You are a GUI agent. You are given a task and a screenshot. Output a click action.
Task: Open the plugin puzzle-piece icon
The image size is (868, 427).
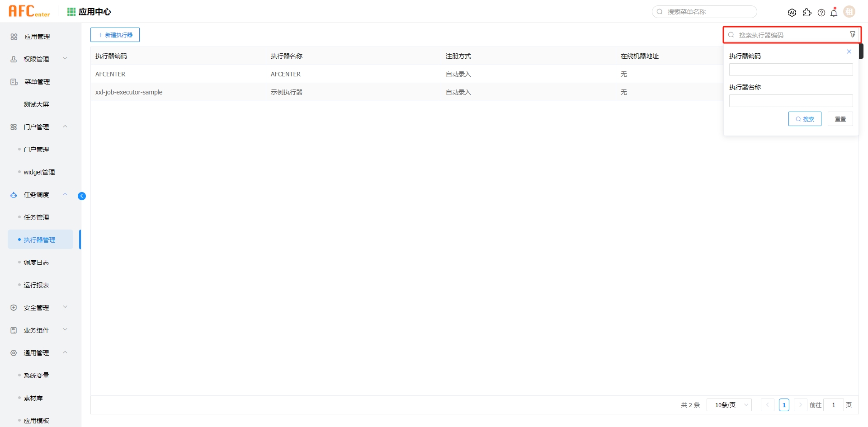pyautogui.click(x=807, y=13)
